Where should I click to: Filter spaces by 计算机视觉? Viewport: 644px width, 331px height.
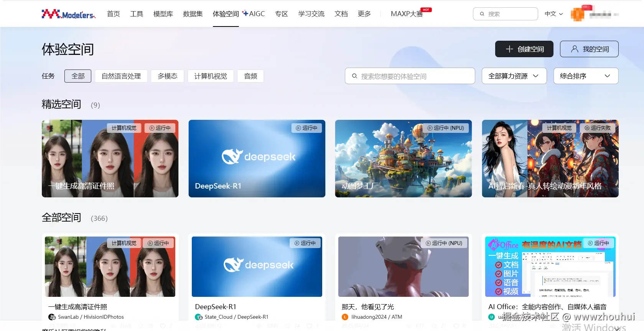click(x=211, y=76)
